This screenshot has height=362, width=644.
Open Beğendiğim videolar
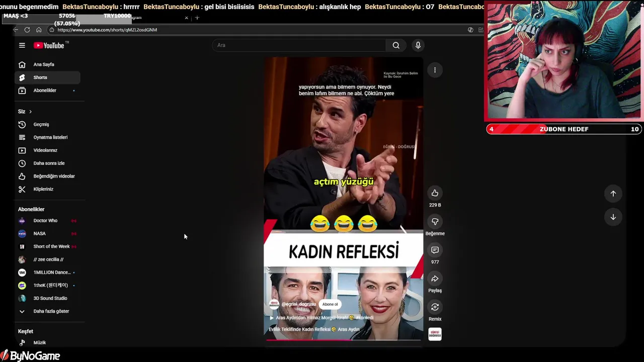[x=47, y=176]
